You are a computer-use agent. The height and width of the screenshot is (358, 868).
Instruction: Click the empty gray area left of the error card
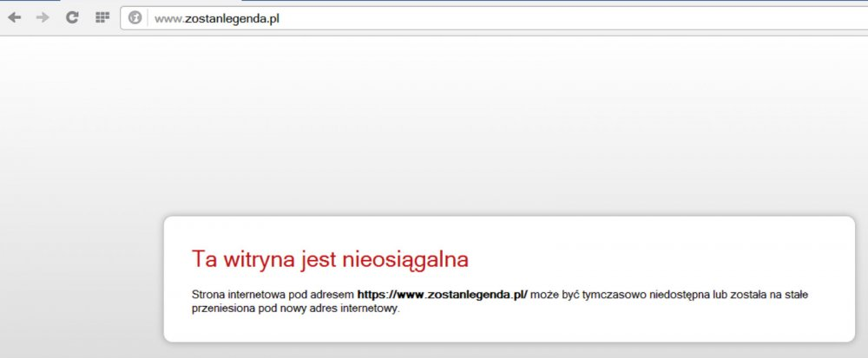click(78, 277)
